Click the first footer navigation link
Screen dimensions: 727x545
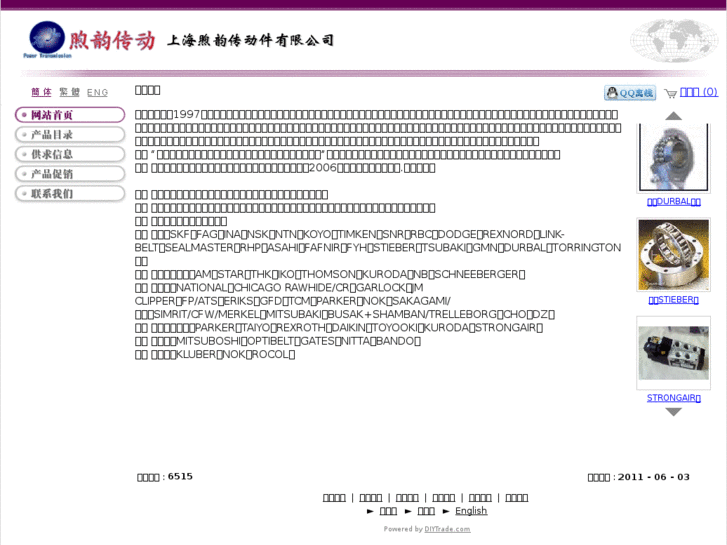coord(334,498)
